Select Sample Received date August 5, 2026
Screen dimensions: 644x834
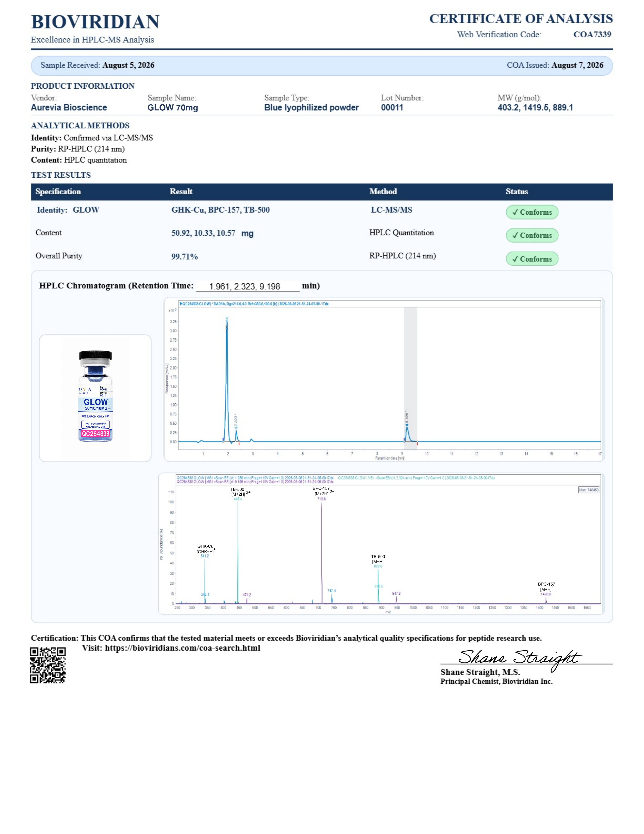click(x=128, y=65)
